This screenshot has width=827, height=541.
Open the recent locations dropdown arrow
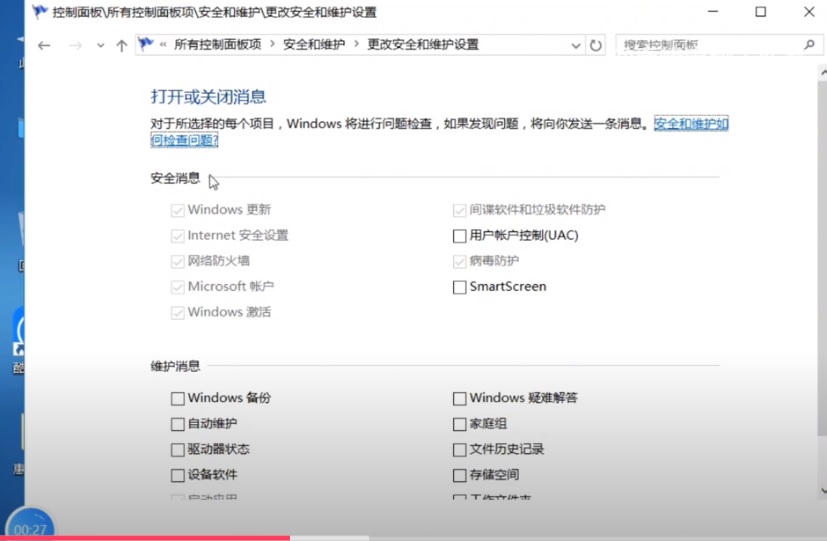pos(100,46)
